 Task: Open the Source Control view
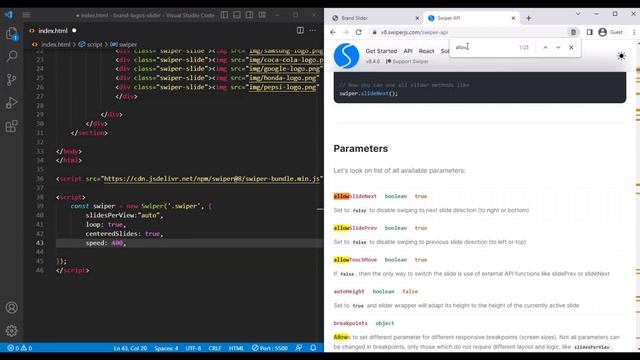[12, 79]
